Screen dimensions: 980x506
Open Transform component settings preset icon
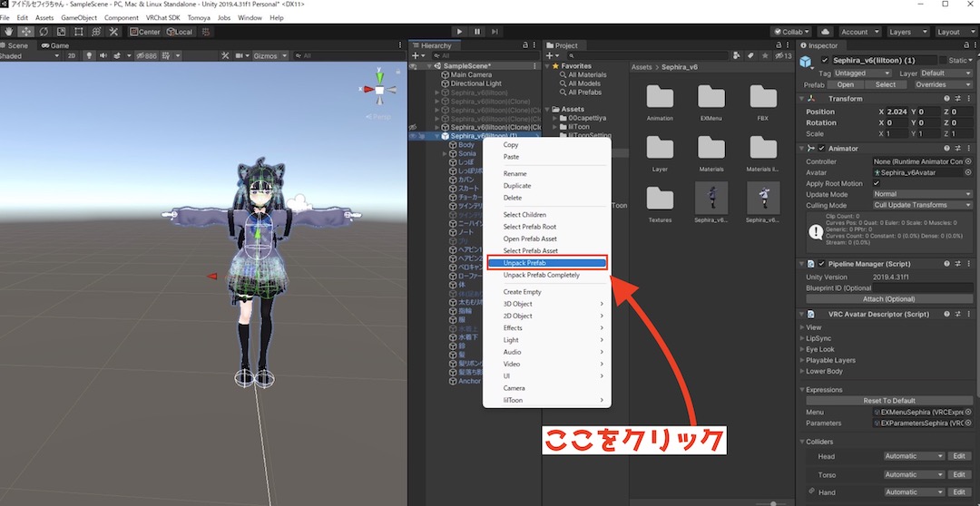(x=957, y=99)
